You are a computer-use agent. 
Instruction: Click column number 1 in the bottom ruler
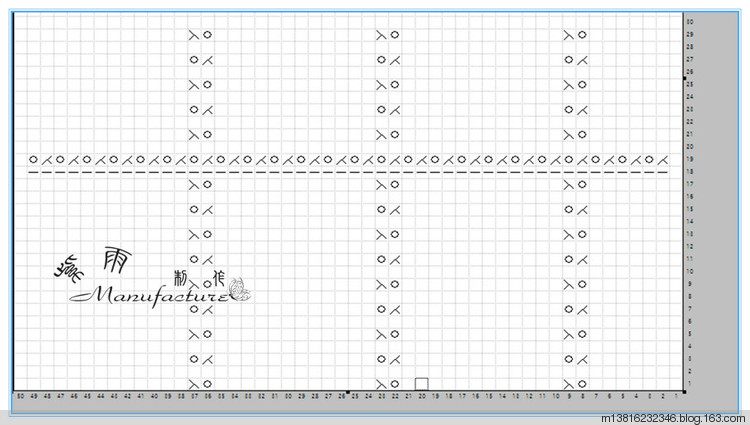(x=676, y=396)
